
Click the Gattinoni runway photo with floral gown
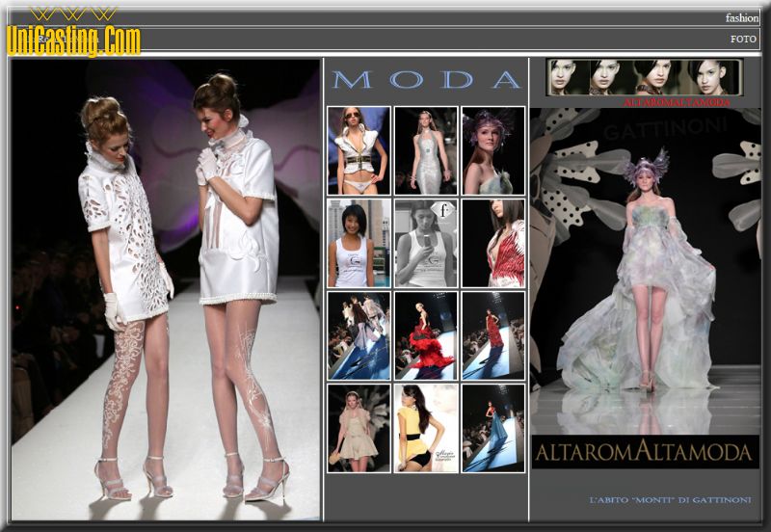[645, 271]
